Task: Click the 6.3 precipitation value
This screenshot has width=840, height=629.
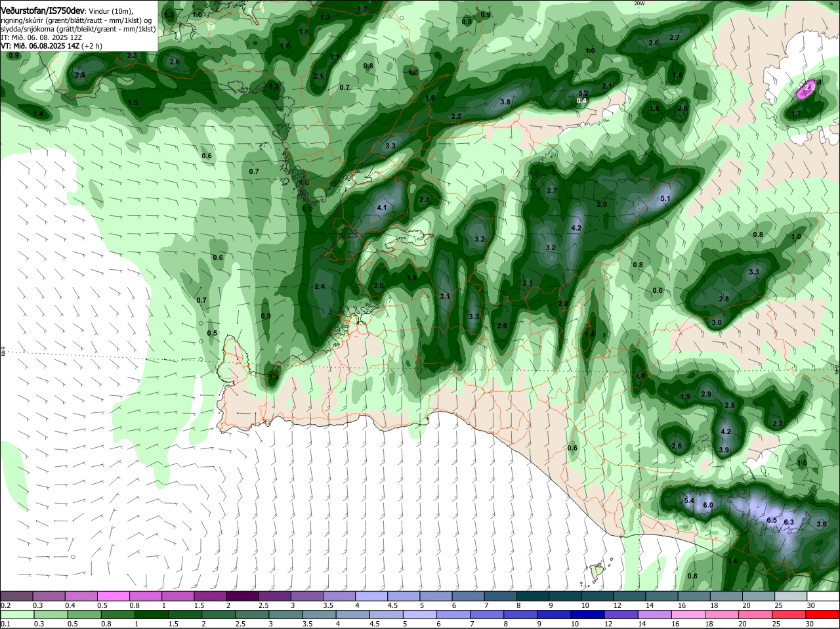Action: click(x=789, y=522)
